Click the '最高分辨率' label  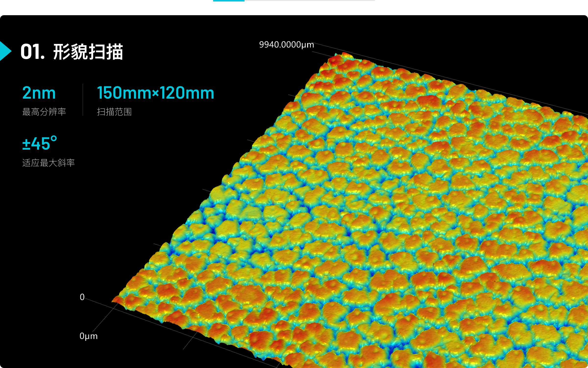coord(44,112)
